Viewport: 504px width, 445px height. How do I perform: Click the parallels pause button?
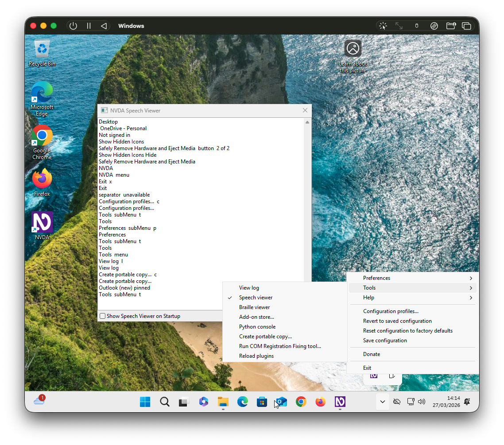coord(89,26)
